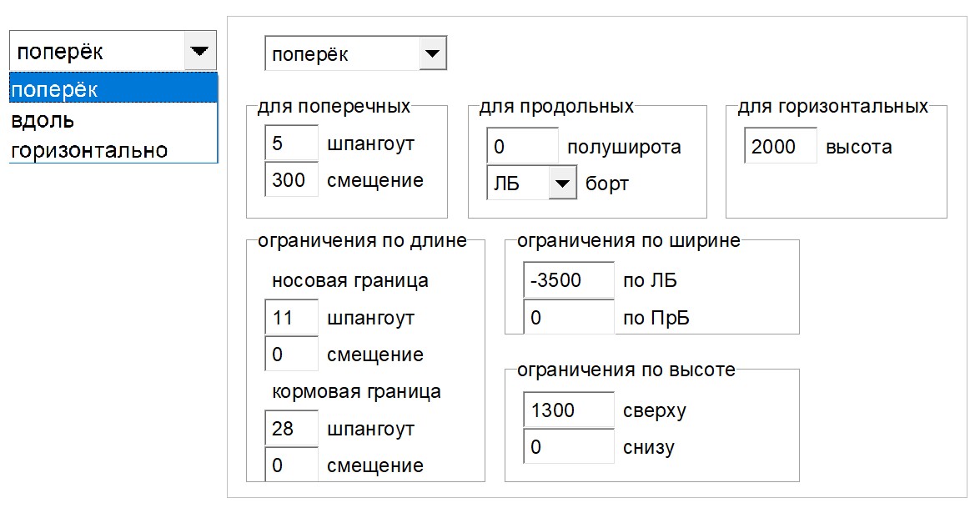Click the 'сверху' label
The width and height of the screenshot is (980, 513).
(x=655, y=410)
